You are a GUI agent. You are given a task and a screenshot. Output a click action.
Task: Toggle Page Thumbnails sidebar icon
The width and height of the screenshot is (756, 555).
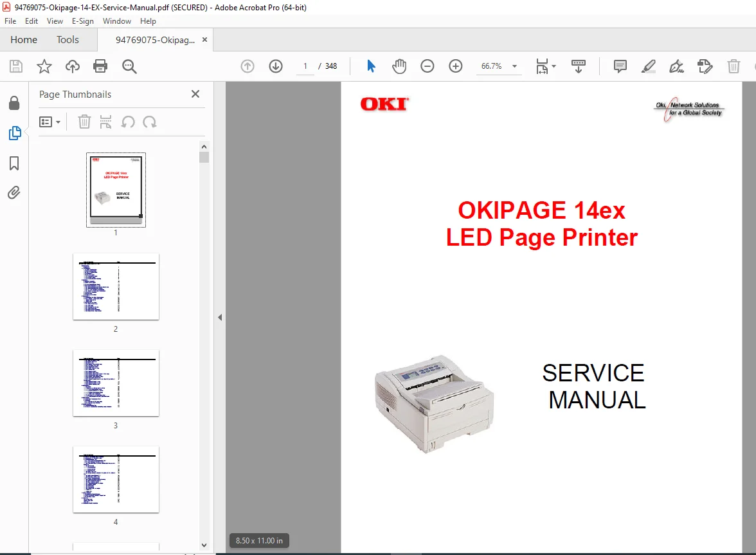click(x=14, y=133)
